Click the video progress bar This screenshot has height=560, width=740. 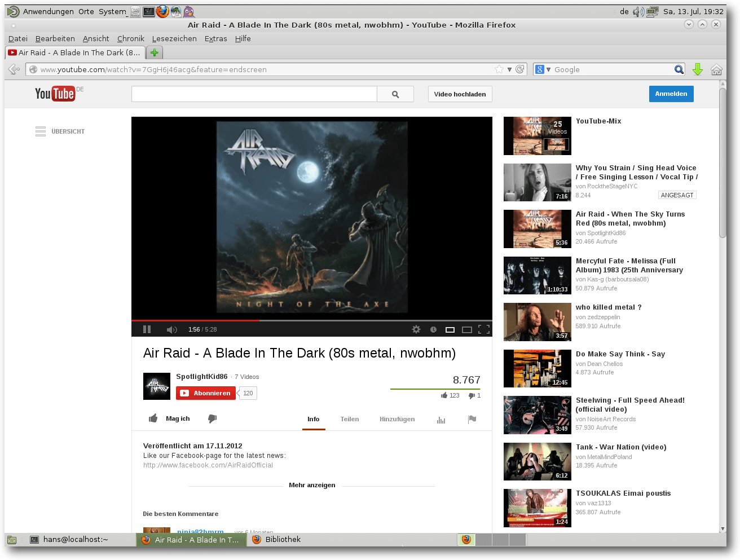312,320
